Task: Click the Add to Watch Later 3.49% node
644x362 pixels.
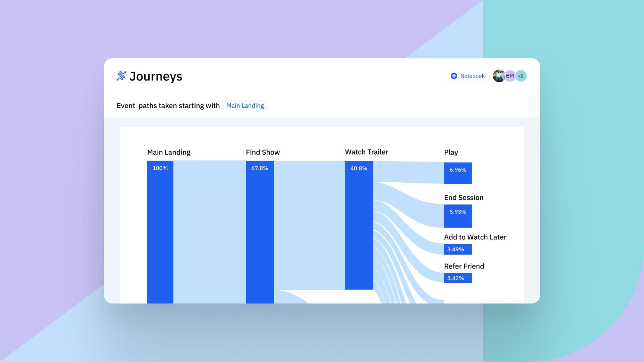Action: [458, 249]
